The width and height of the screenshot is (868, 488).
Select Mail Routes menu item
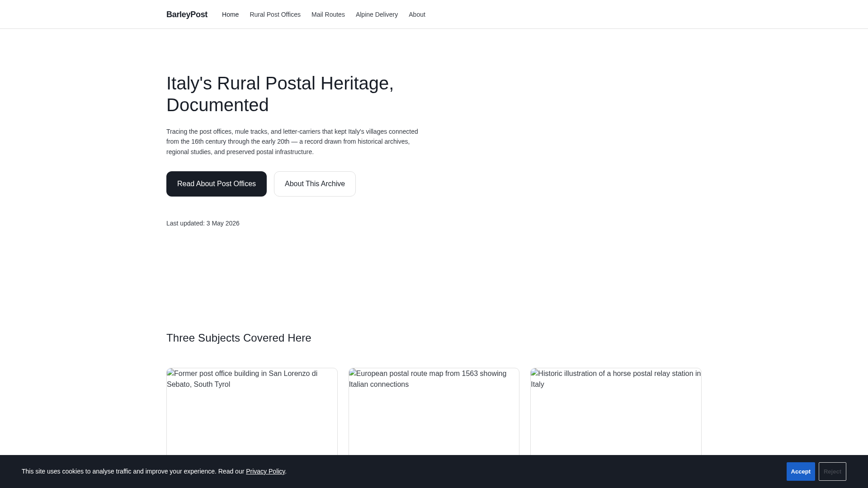328,14
